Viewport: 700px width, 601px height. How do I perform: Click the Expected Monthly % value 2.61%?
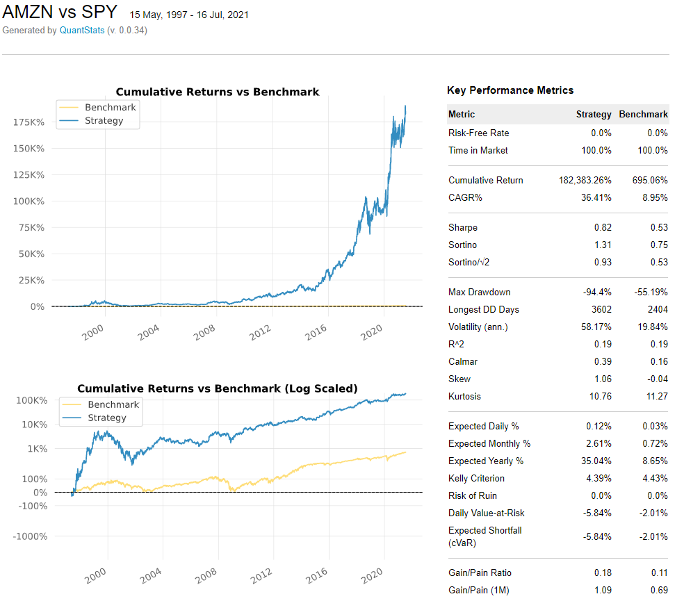[x=599, y=444]
